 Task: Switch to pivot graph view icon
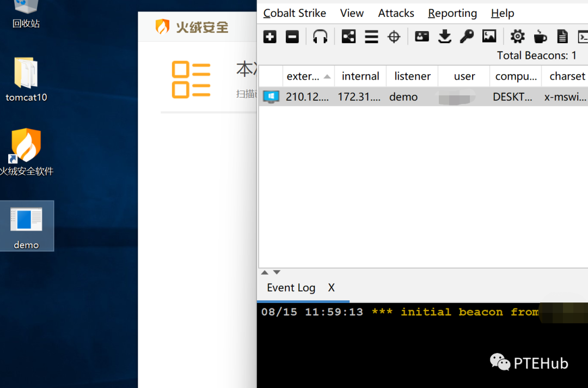point(349,37)
